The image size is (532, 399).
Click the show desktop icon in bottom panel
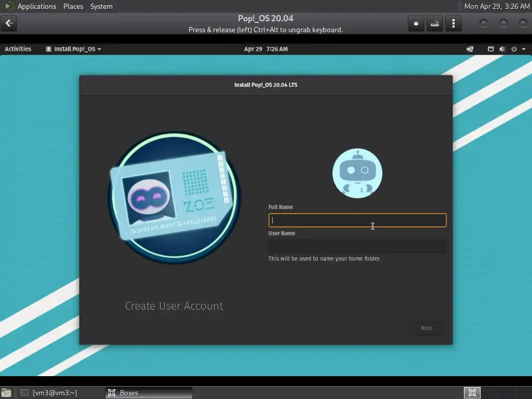6,393
